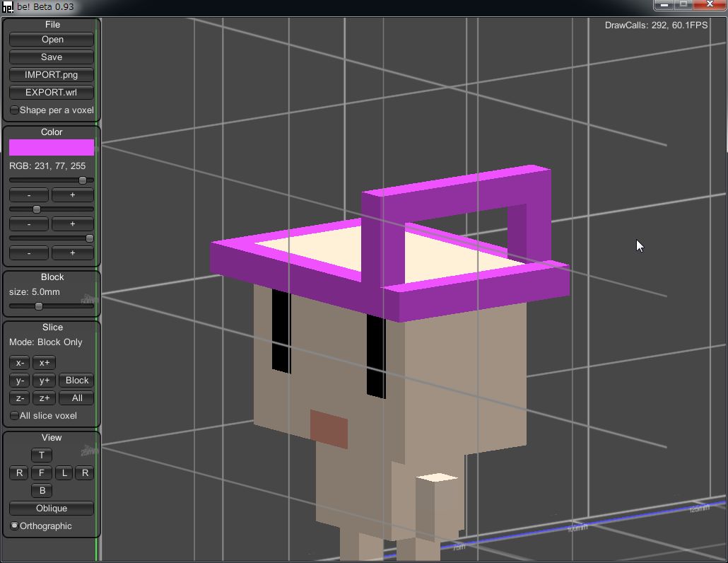
Task: Set slice mode to All
Action: (x=76, y=398)
